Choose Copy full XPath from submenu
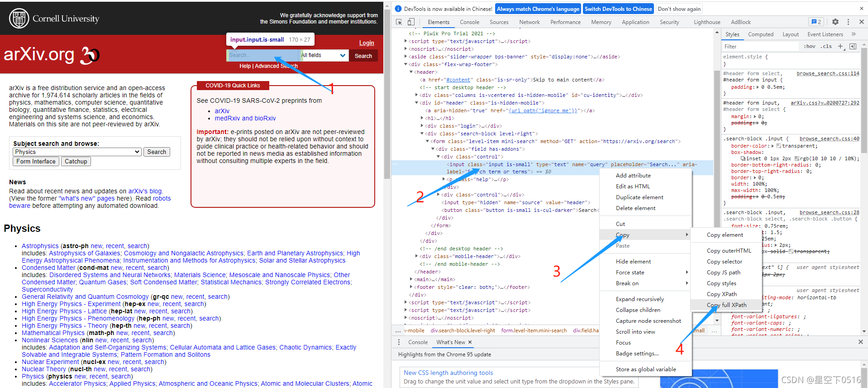 pos(726,305)
